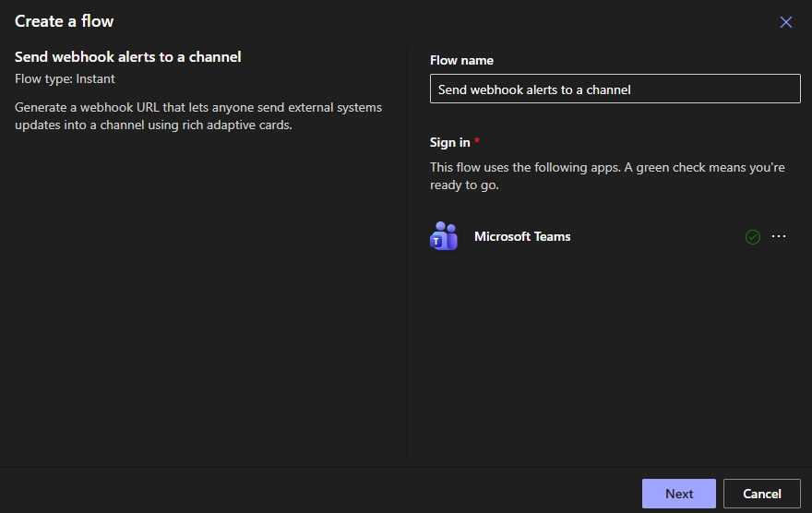Screen dimensions: 812x513
Task: Select the bold template heading on left pane
Action: 128,57
